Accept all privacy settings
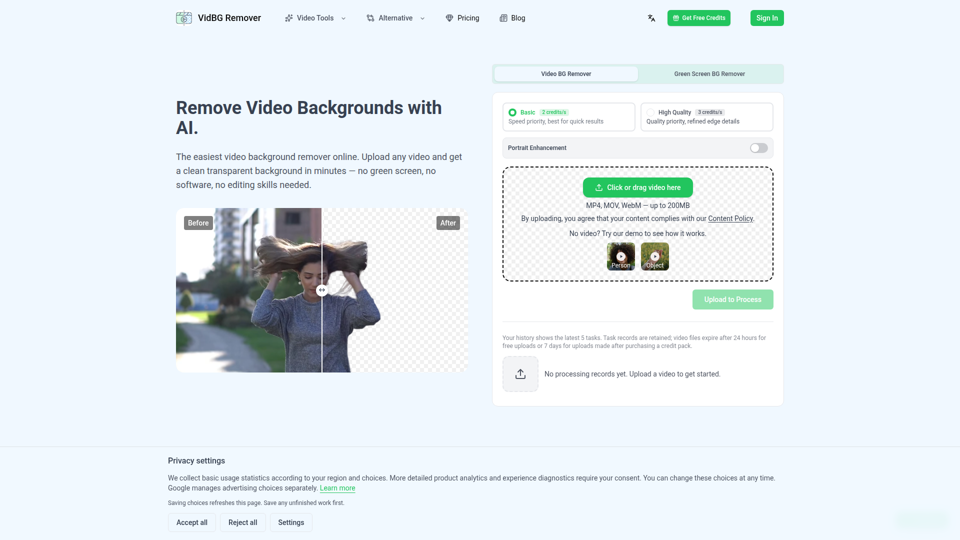The height and width of the screenshot is (540, 960). 192,522
